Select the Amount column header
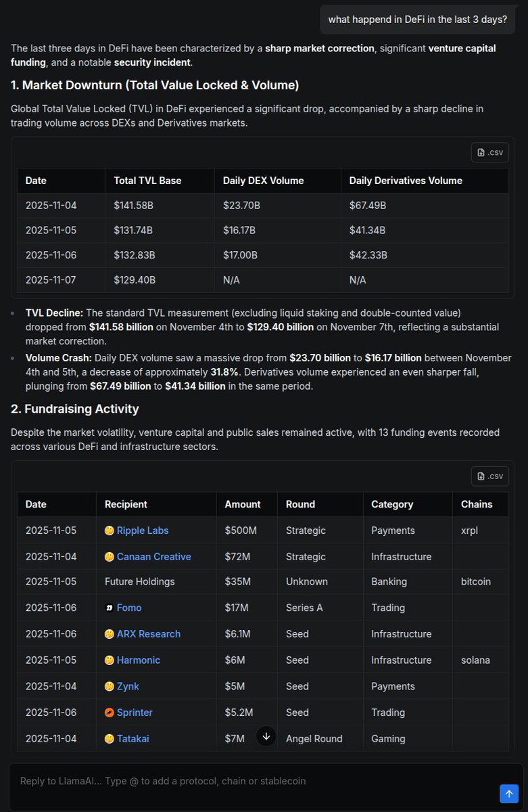Image resolution: width=528 pixels, height=812 pixels. pyautogui.click(x=247, y=504)
